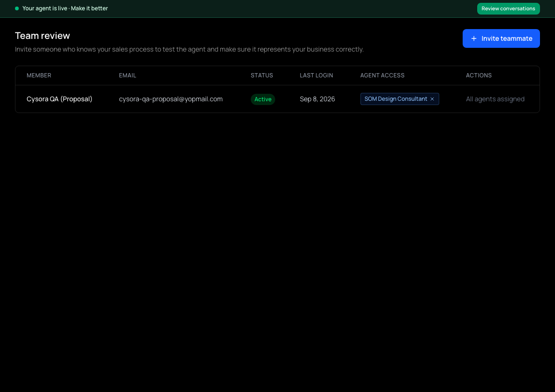Click last login date Sep 8, 2026

317,99
